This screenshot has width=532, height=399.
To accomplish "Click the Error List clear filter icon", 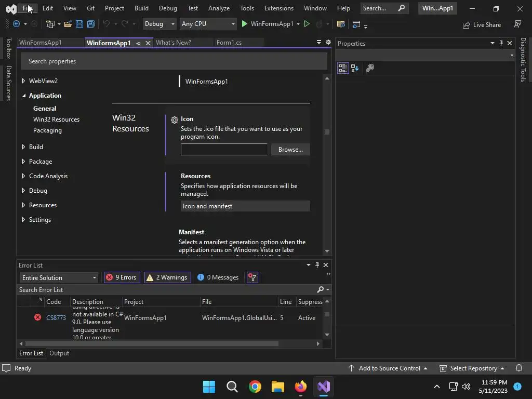I will [252, 277].
